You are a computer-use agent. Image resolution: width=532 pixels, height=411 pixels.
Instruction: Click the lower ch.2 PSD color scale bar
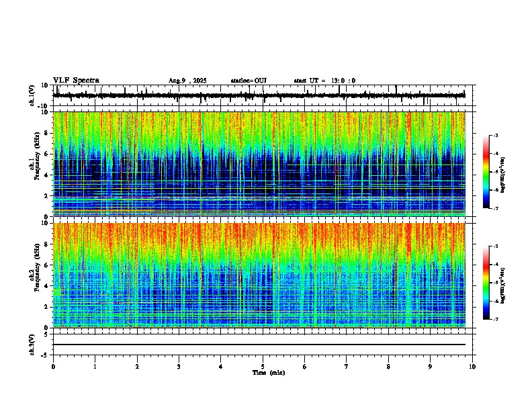(x=486, y=283)
